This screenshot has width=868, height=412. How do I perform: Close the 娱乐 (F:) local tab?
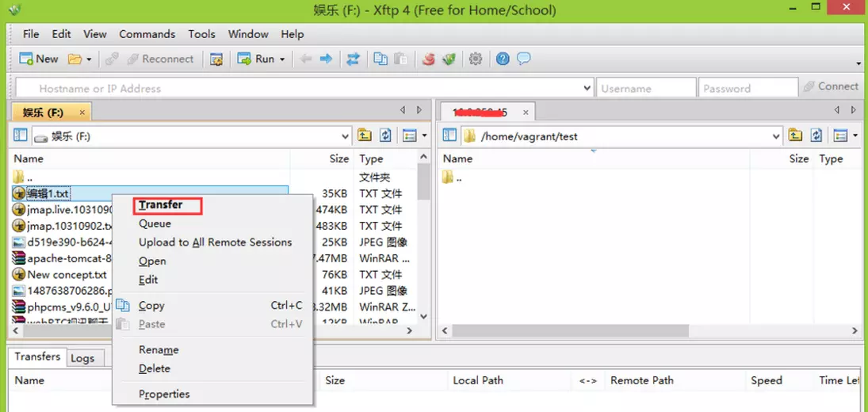pyautogui.click(x=82, y=113)
